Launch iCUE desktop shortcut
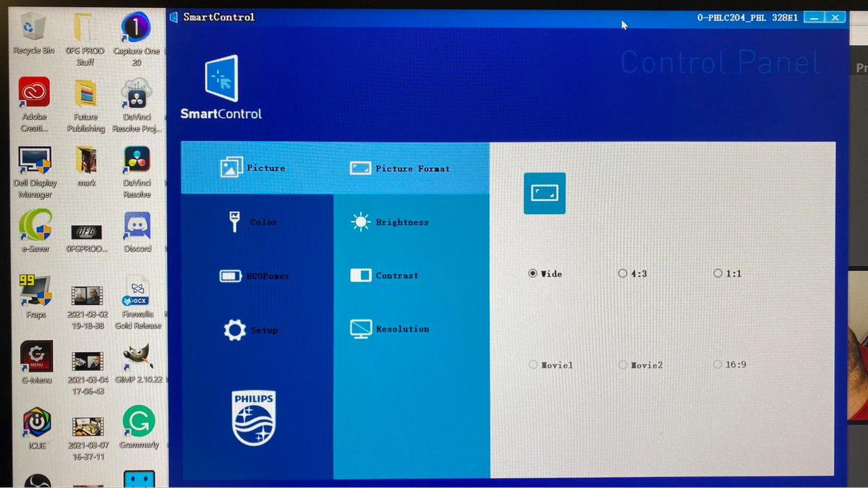This screenshot has height=488, width=868. click(36, 429)
